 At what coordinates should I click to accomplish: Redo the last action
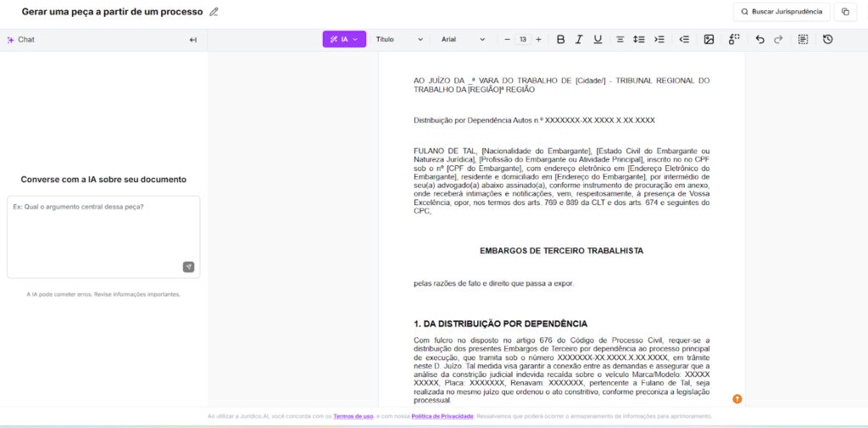(x=778, y=39)
